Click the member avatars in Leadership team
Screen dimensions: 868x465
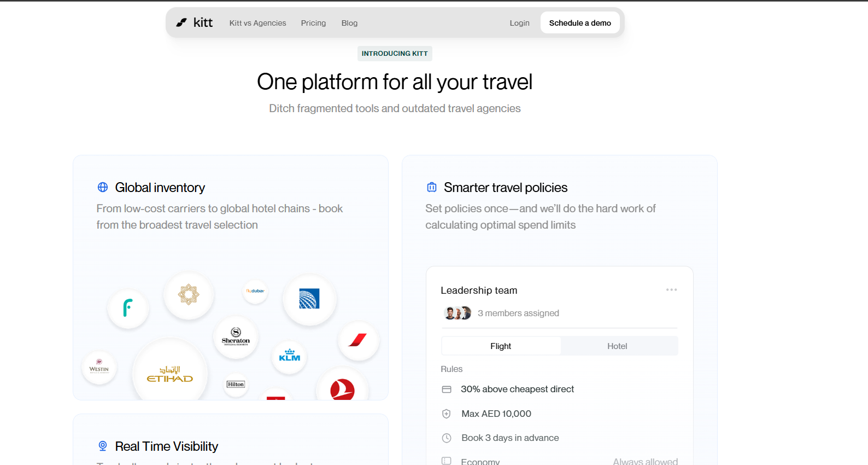click(458, 313)
